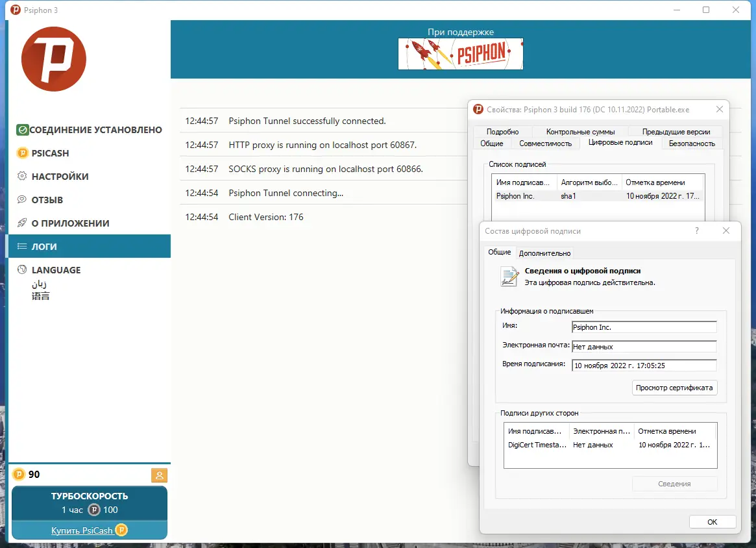Click the PsiCash balance value 90
This screenshot has width=756, height=548.
click(34, 474)
